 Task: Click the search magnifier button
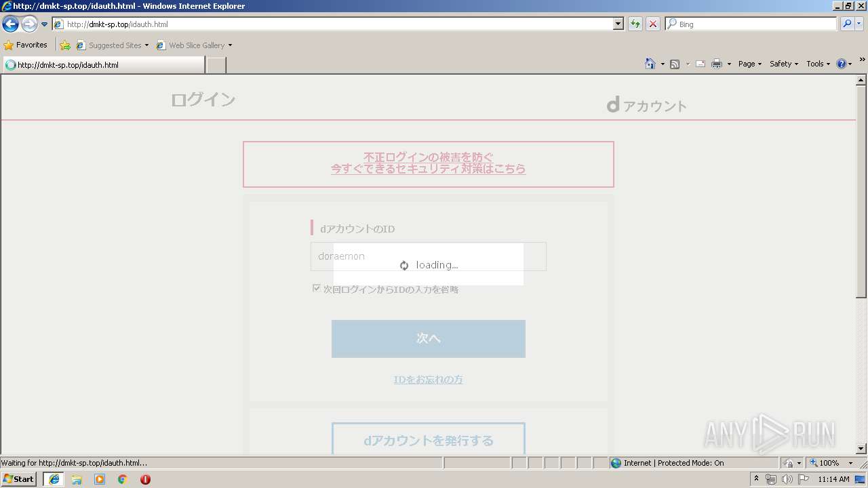(x=846, y=24)
